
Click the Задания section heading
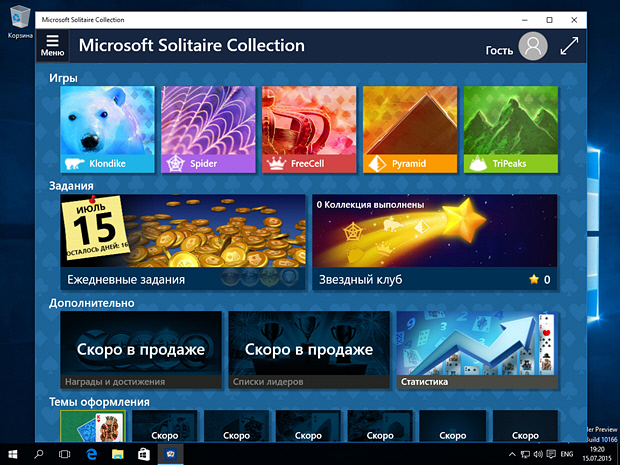pyautogui.click(x=71, y=186)
